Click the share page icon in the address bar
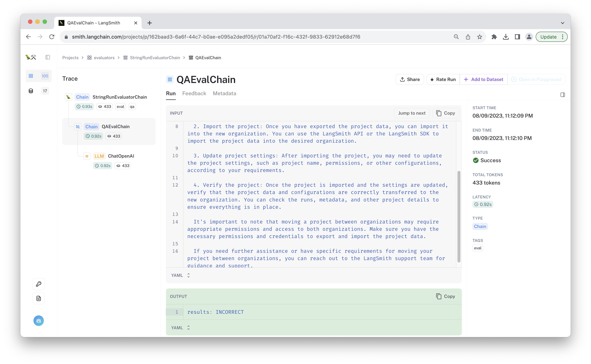 coord(468,37)
